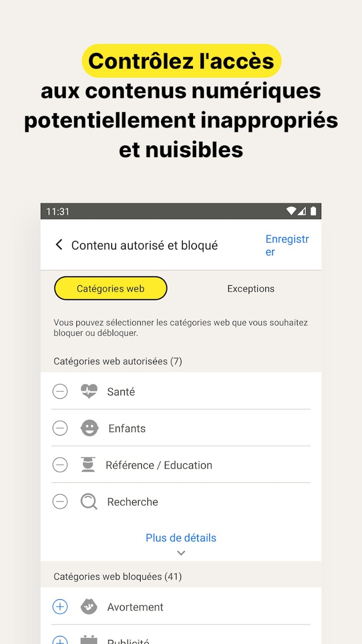Block Recherche category with minus toggle

click(60, 501)
